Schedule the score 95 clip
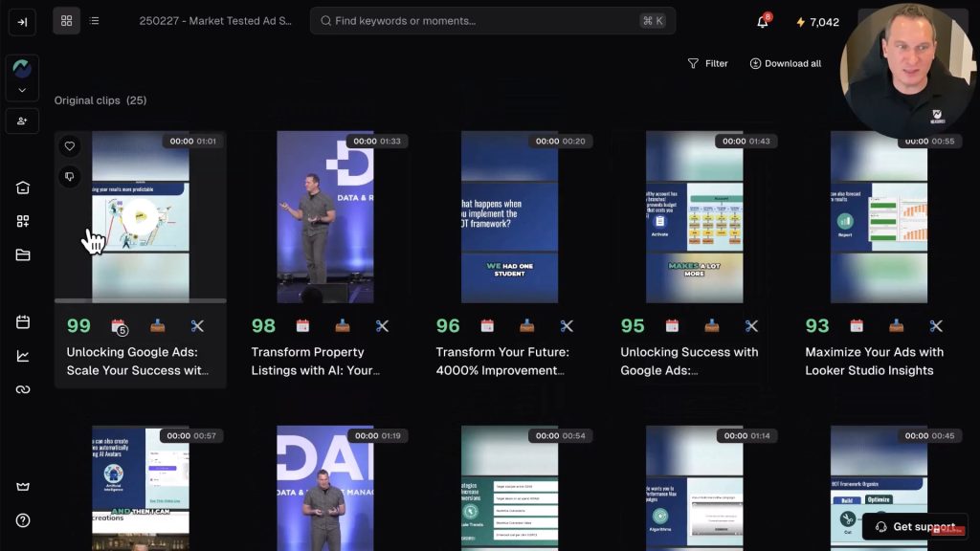Screen dimensions: 980x551 tap(672, 325)
